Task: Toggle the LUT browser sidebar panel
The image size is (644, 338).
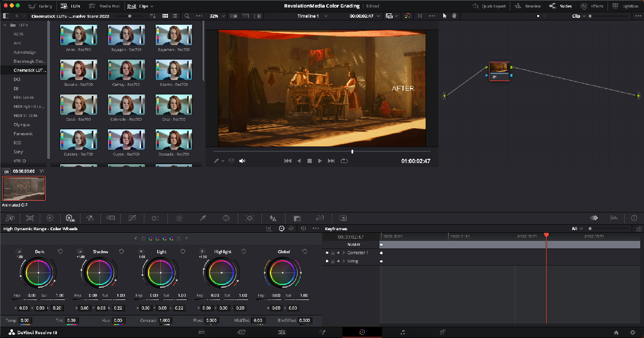Action: 7,16
